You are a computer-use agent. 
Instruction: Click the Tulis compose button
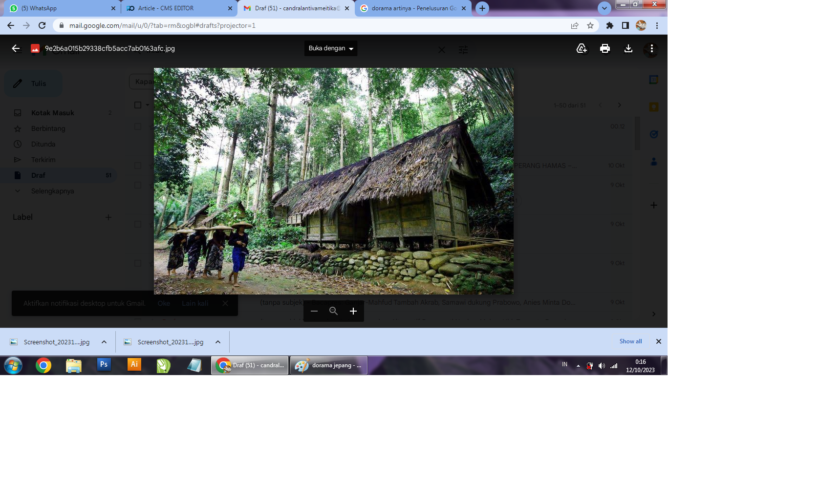33,84
